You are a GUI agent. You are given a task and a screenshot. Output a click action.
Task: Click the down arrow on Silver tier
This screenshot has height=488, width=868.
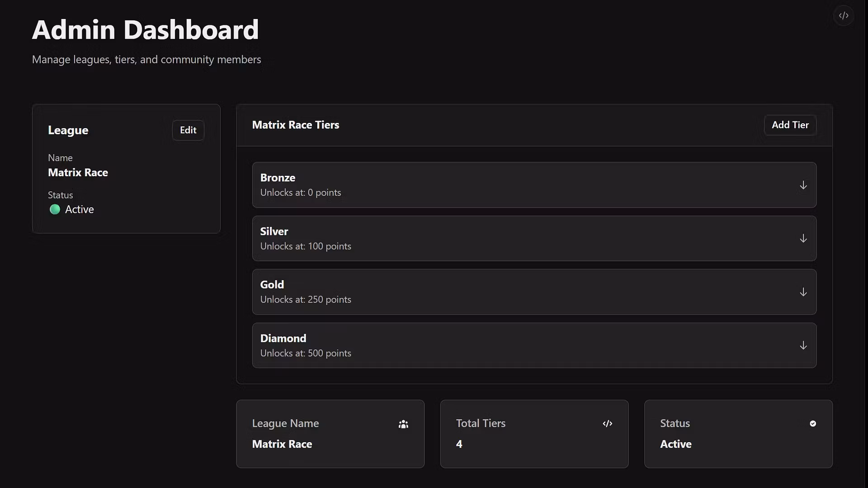click(803, 239)
